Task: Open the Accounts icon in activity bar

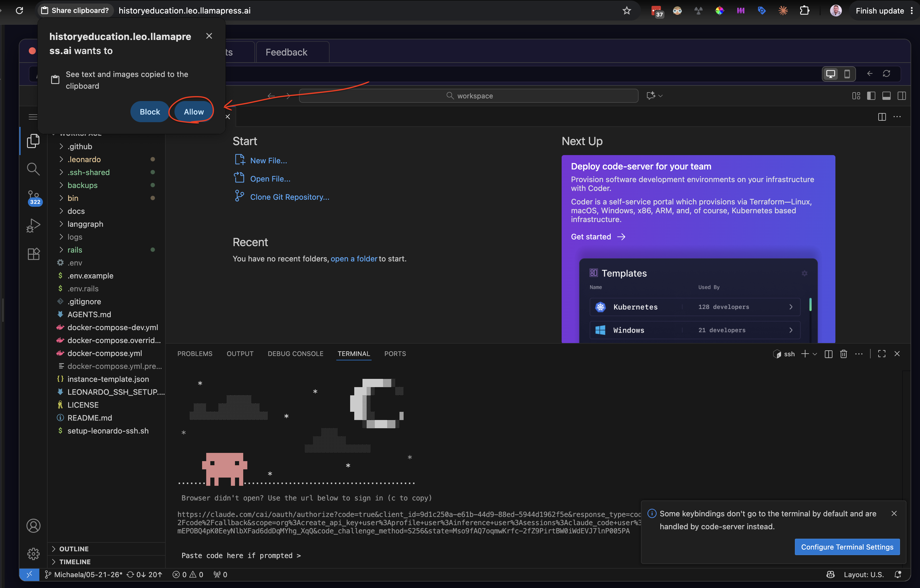Action: [x=33, y=526]
